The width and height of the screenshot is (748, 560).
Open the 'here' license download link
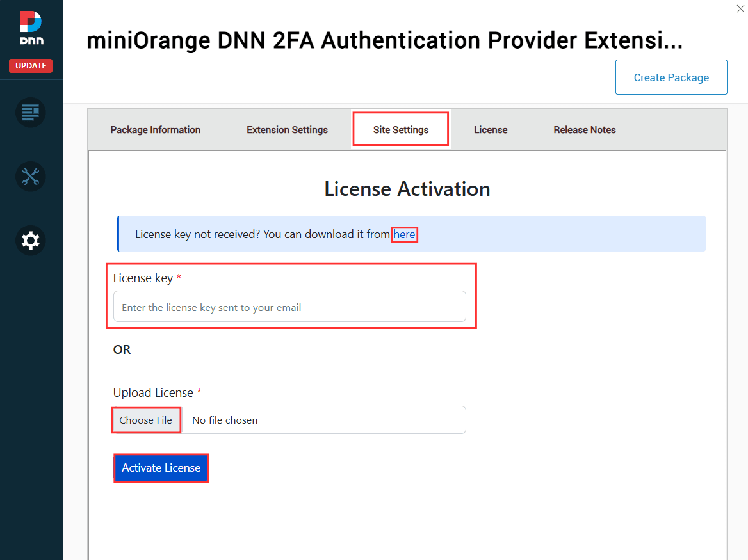coord(404,234)
